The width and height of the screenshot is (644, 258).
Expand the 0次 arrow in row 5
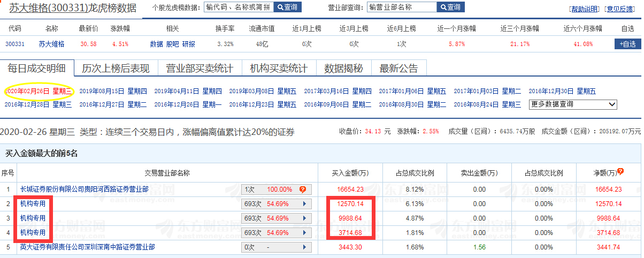point(305,247)
